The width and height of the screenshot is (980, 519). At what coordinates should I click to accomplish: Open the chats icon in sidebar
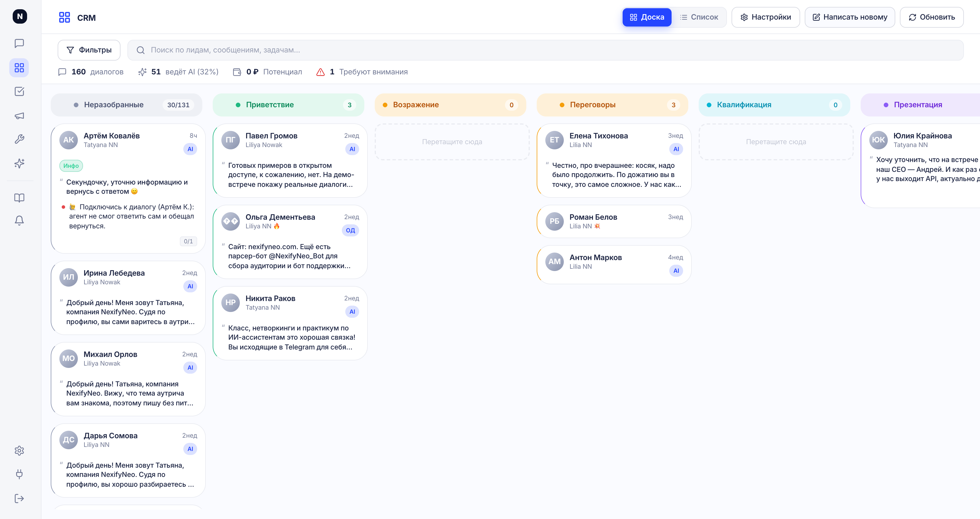(x=19, y=43)
